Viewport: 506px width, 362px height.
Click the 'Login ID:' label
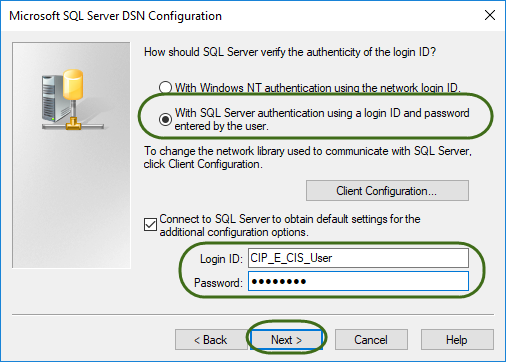[x=221, y=259]
